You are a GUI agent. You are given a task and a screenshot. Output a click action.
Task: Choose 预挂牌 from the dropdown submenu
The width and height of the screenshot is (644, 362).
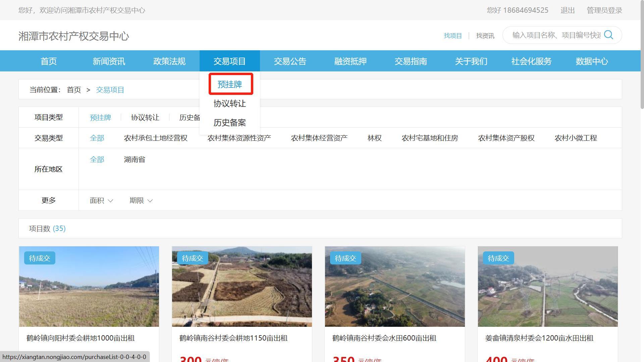point(230,84)
